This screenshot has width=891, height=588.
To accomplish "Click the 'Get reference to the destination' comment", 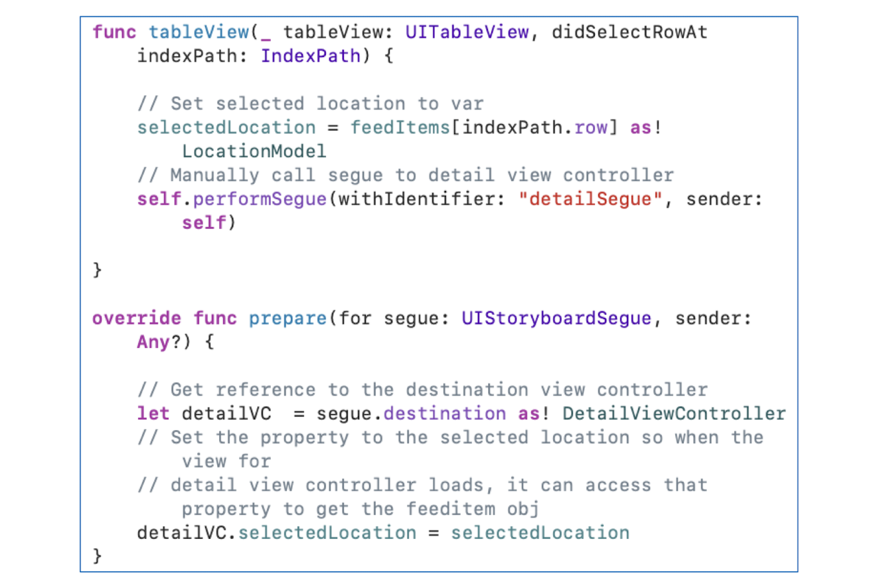I will [x=422, y=390].
